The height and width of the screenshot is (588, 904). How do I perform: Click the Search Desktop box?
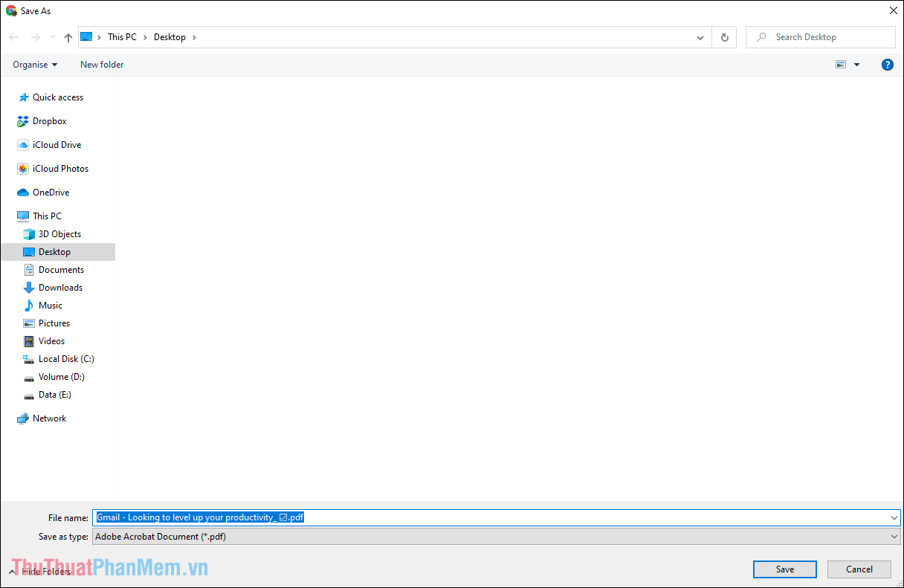tap(821, 37)
